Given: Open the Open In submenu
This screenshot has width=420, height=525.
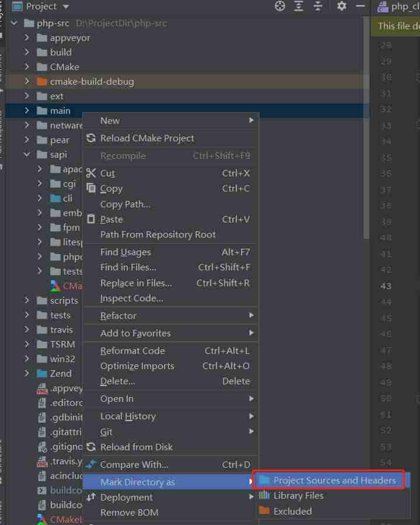Looking at the screenshot, I should (x=170, y=398).
